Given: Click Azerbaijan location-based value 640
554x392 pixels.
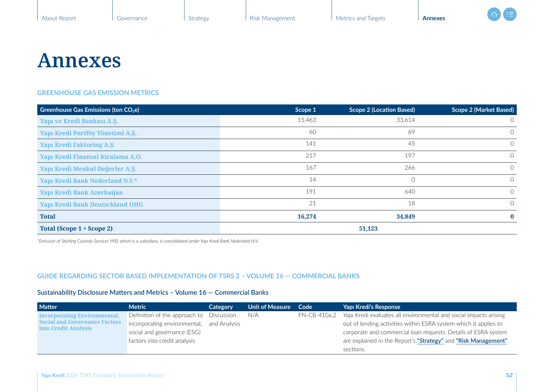Looking at the screenshot, I should click(410, 192).
